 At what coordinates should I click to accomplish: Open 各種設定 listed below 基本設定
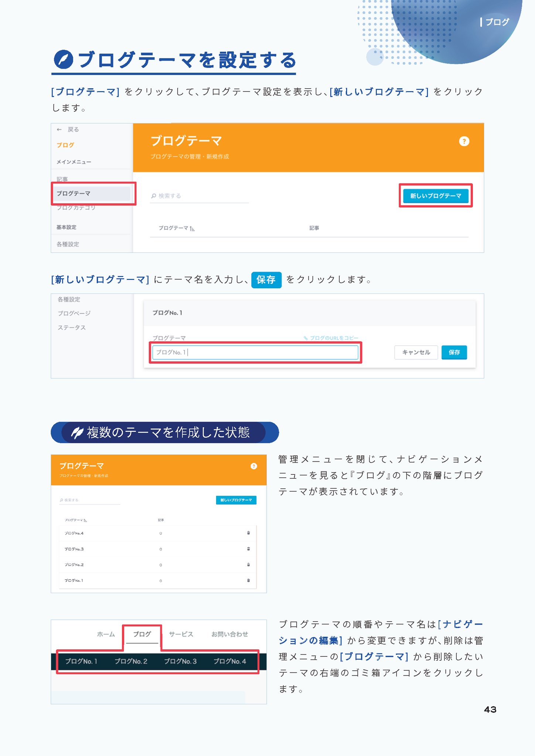coord(68,244)
